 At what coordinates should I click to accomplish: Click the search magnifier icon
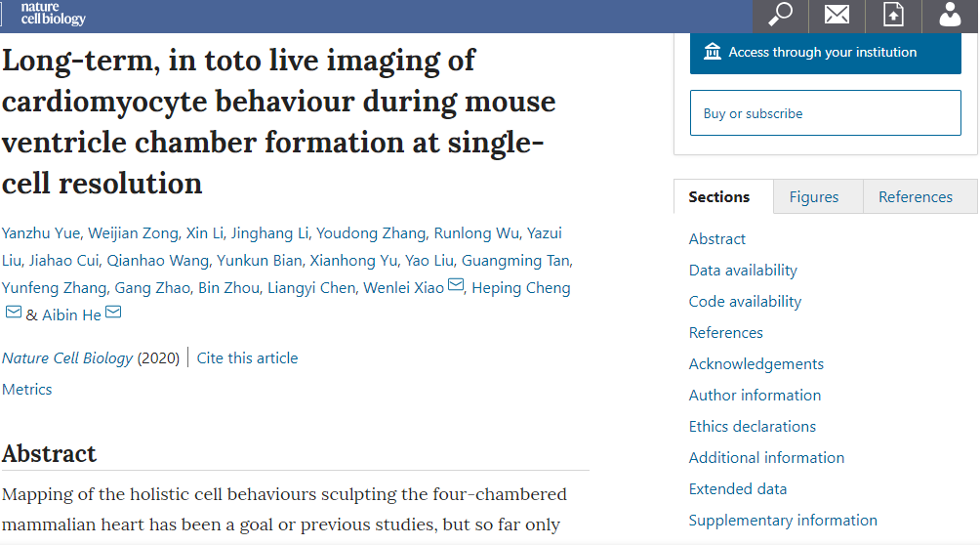[781, 15]
